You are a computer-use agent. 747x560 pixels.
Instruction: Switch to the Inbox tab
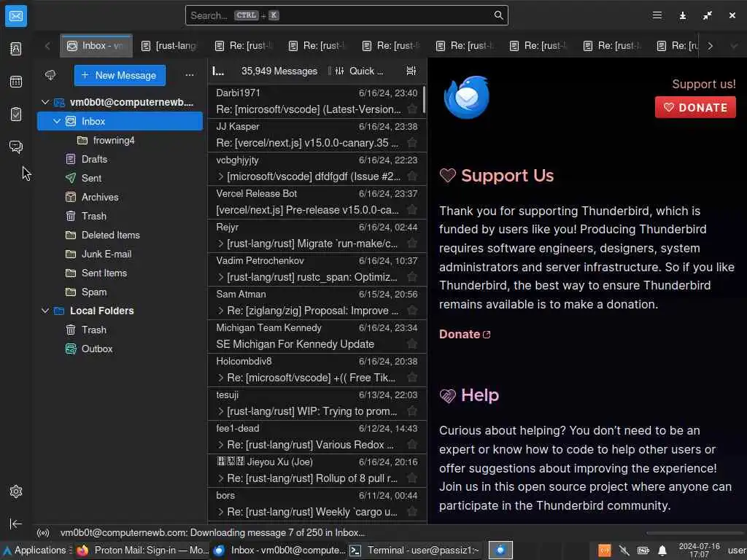(96, 46)
